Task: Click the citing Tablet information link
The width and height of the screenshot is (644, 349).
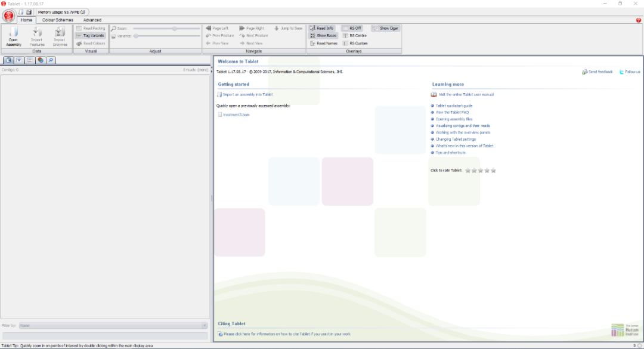Action: pos(287,334)
